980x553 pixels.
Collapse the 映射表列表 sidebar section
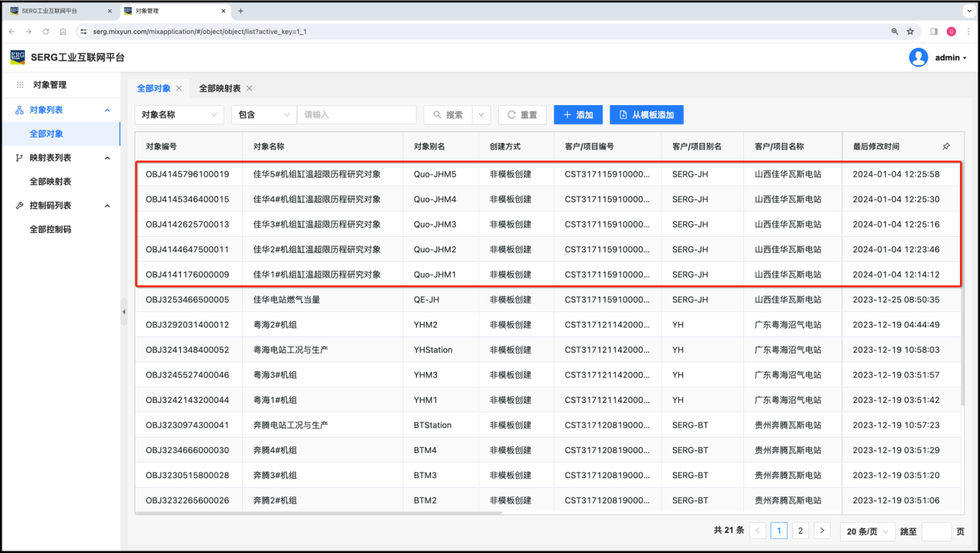click(x=107, y=158)
